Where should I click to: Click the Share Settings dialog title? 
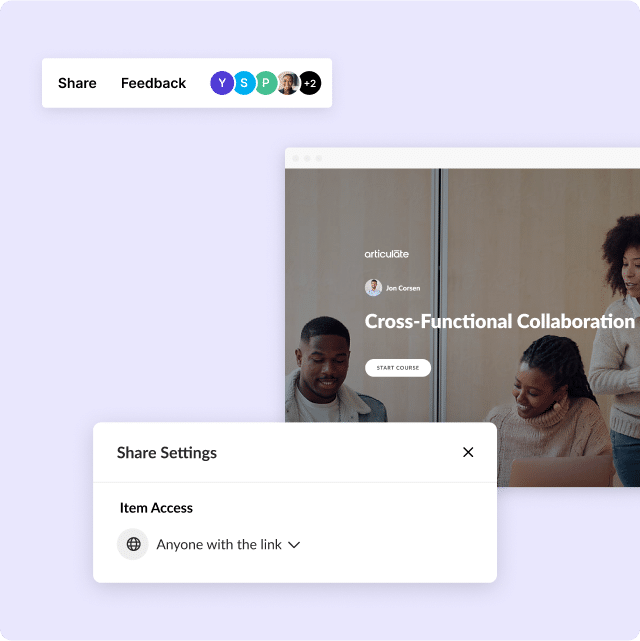tap(167, 453)
